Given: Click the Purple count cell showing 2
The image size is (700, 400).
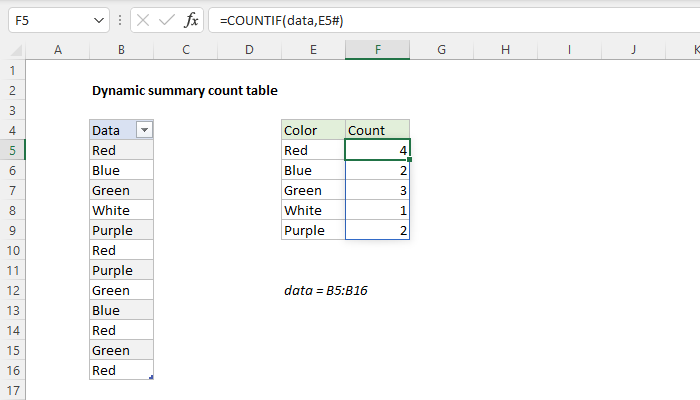Looking at the screenshot, I should pos(377,230).
